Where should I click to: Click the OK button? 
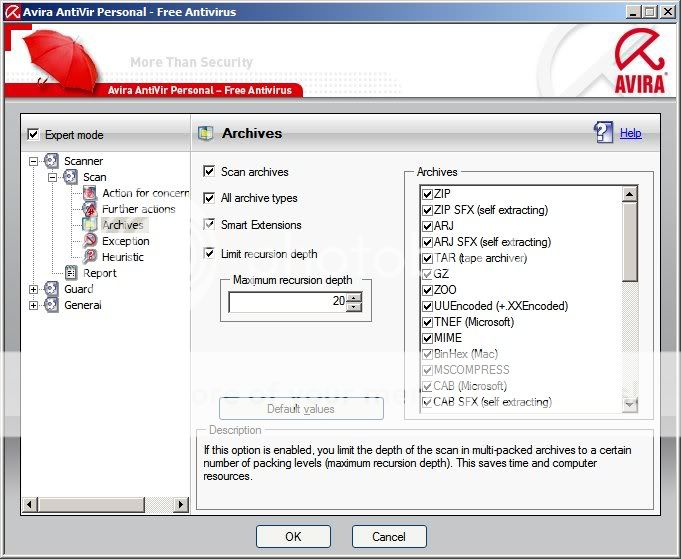(293, 536)
